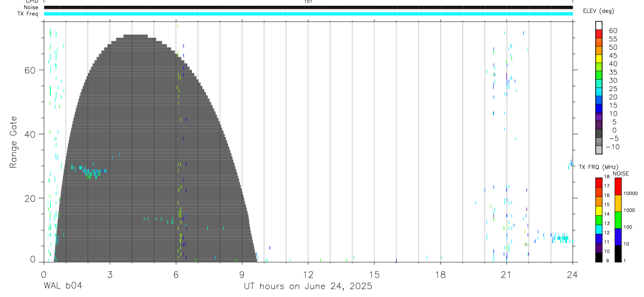Click the x-axis tick label '15'

pos(374,274)
